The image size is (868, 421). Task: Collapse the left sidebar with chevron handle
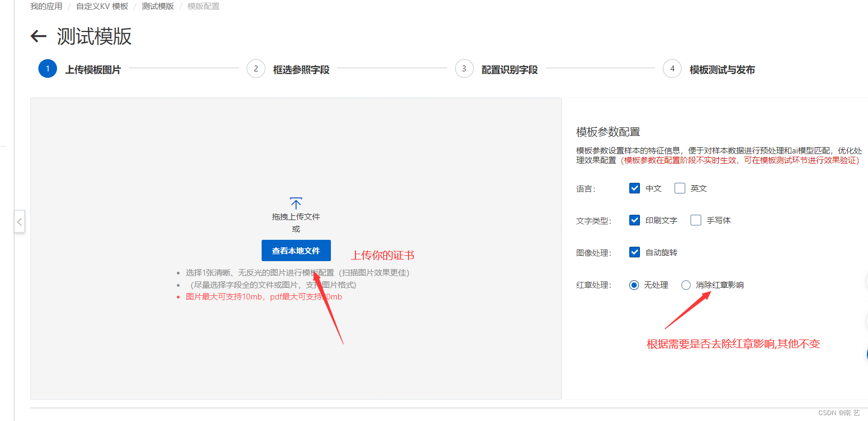pos(19,221)
